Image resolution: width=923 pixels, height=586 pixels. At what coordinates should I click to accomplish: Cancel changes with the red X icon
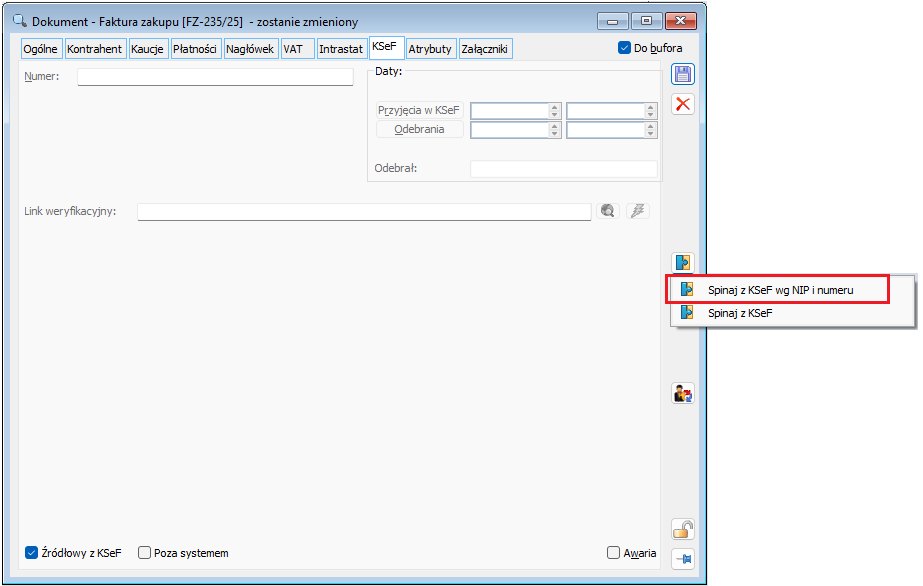683,104
